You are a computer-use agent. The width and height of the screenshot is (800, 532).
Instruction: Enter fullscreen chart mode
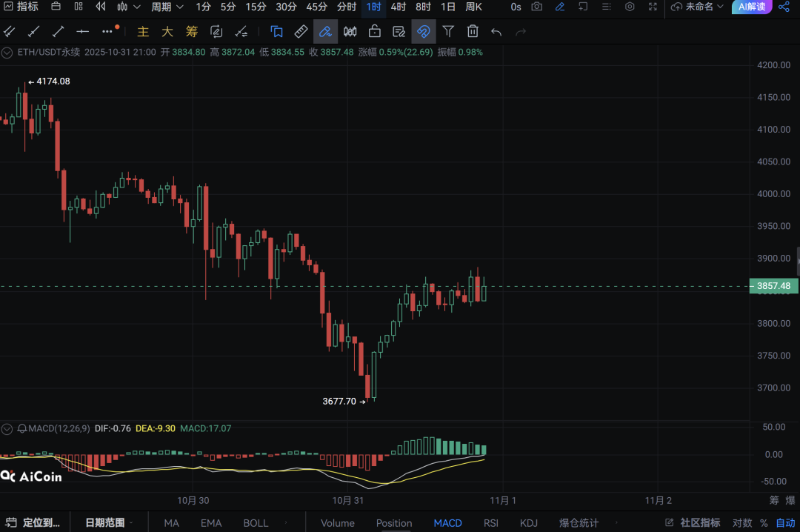tap(653, 7)
